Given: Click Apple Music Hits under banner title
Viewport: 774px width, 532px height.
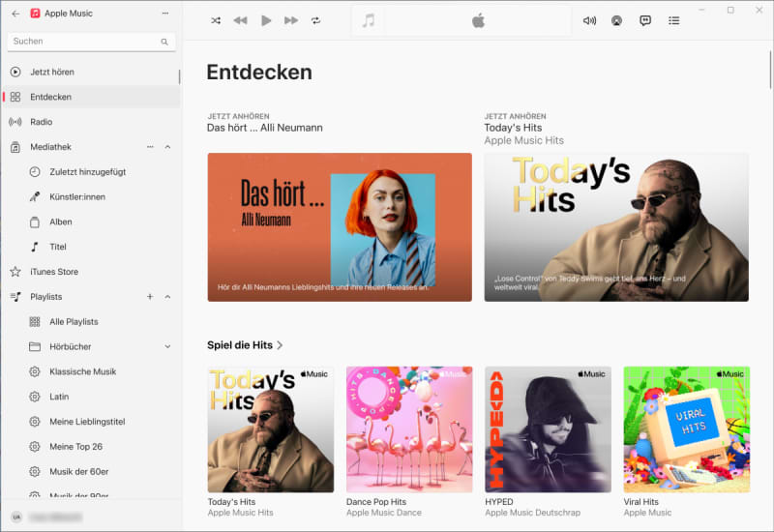Looking at the screenshot, I should [523, 140].
